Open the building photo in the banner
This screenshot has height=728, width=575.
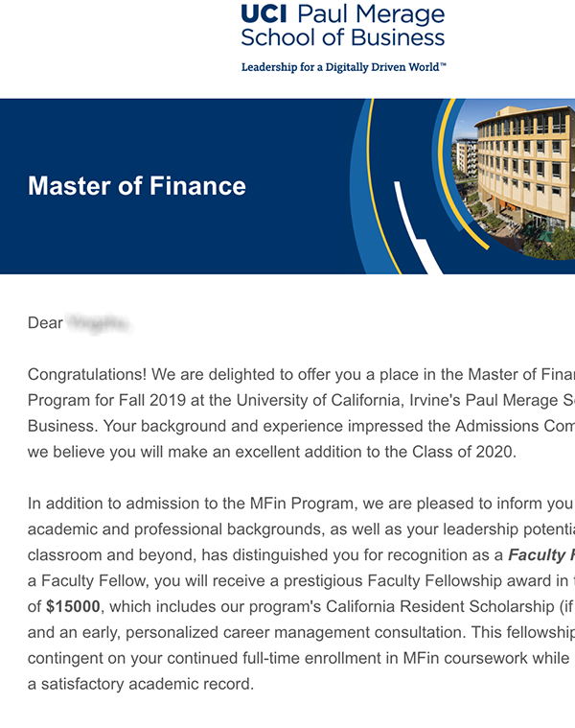click(522, 173)
